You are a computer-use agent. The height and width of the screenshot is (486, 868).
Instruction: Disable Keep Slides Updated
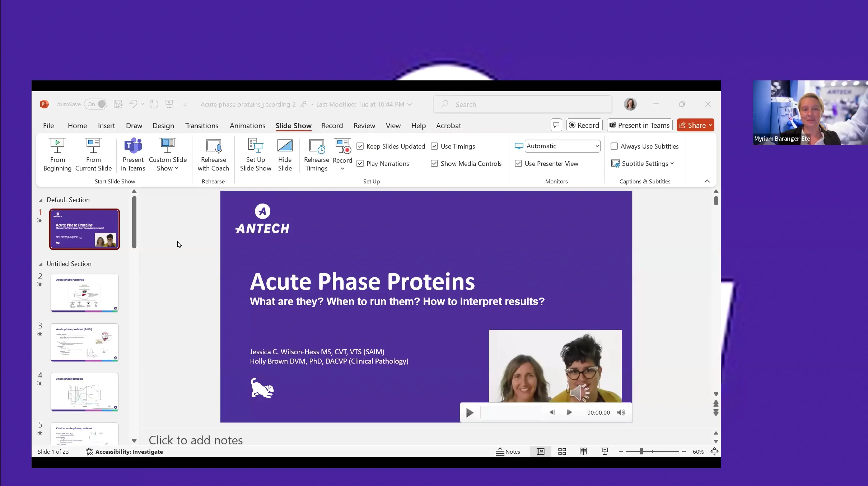coord(360,146)
